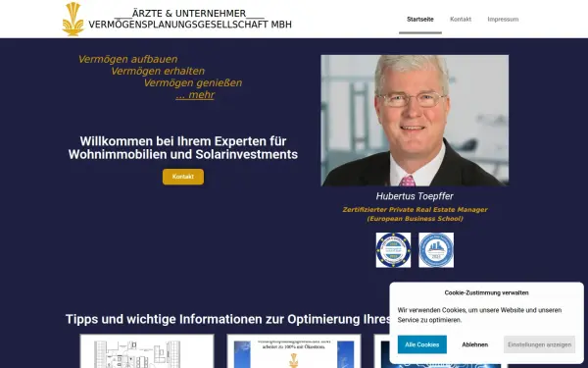The height and width of the screenshot is (368, 588).
Task: Click the name 'Hubertus Toepffer'
Action: click(x=415, y=196)
